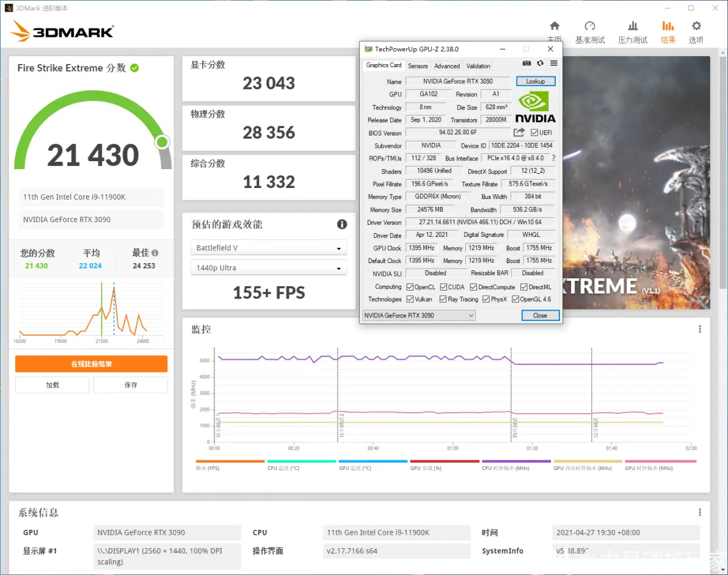
Task: Click the physics score value 28 356
Action: point(269,132)
